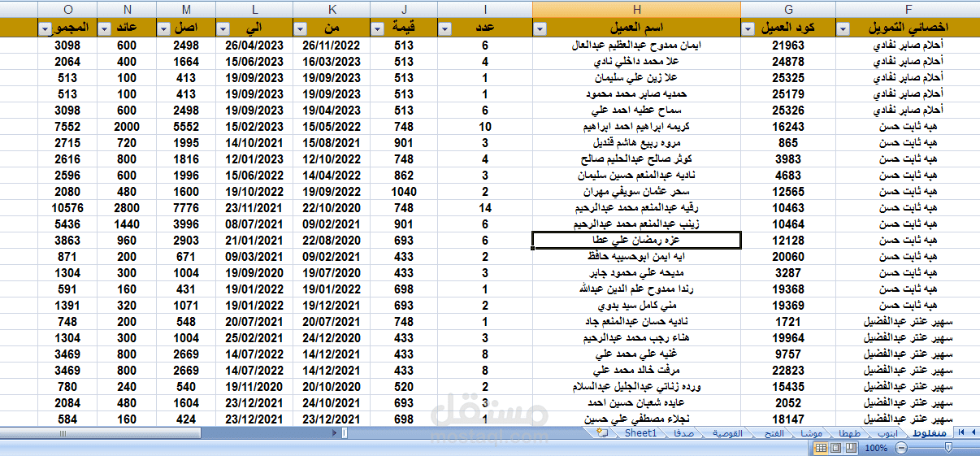Select the name cell كريمه ابراهيم احمد ابراهيم

(636, 127)
